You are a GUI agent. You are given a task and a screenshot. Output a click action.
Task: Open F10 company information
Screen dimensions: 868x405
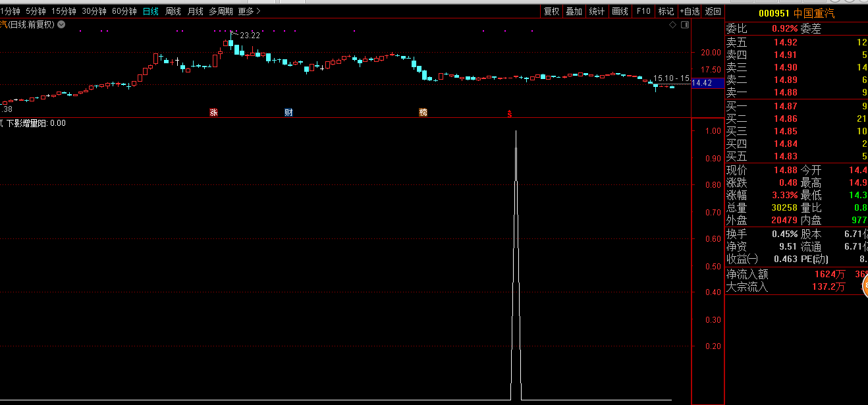643,11
